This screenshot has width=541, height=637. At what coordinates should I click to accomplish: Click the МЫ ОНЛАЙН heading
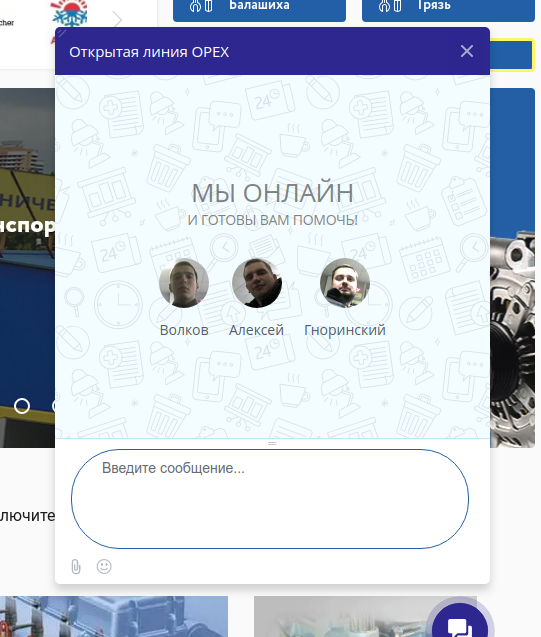tap(273, 193)
